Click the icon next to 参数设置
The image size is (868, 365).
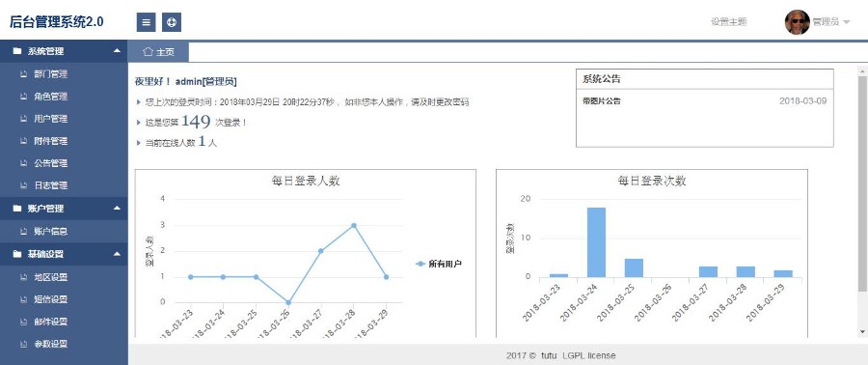click(23, 344)
